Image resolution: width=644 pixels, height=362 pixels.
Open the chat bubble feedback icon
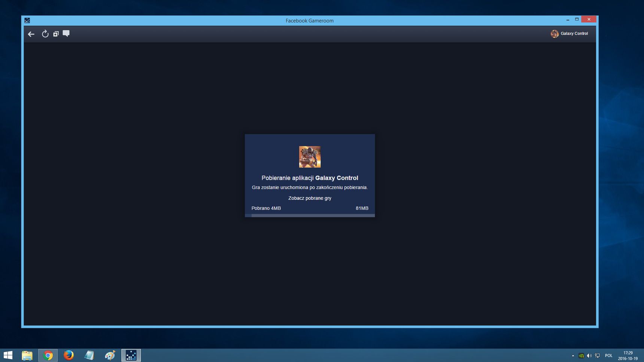66,34
